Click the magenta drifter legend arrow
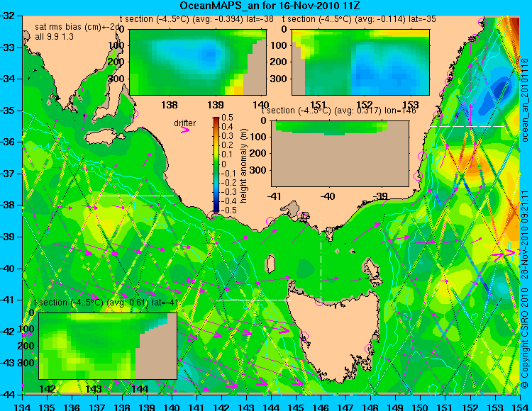 pyautogui.click(x=185, y=130)
